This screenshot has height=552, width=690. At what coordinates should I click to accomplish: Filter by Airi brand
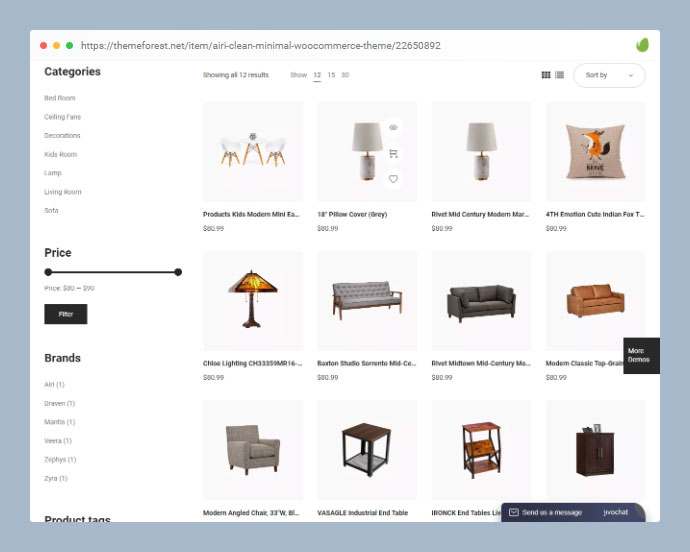54,384
